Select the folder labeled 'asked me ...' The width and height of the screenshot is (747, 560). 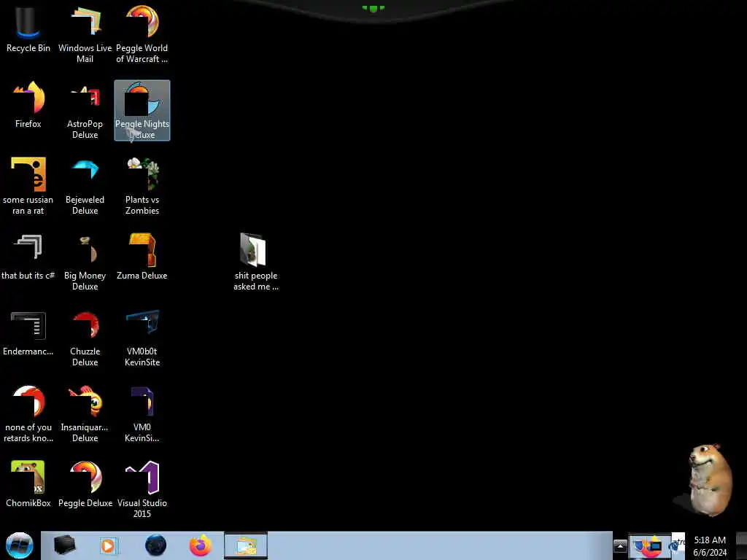point(256,262)
